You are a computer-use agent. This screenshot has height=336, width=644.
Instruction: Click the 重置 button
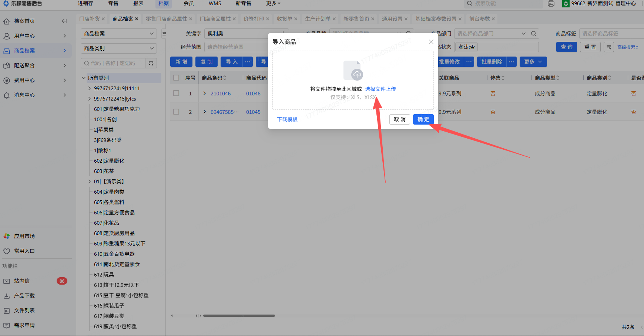[590, 47]
